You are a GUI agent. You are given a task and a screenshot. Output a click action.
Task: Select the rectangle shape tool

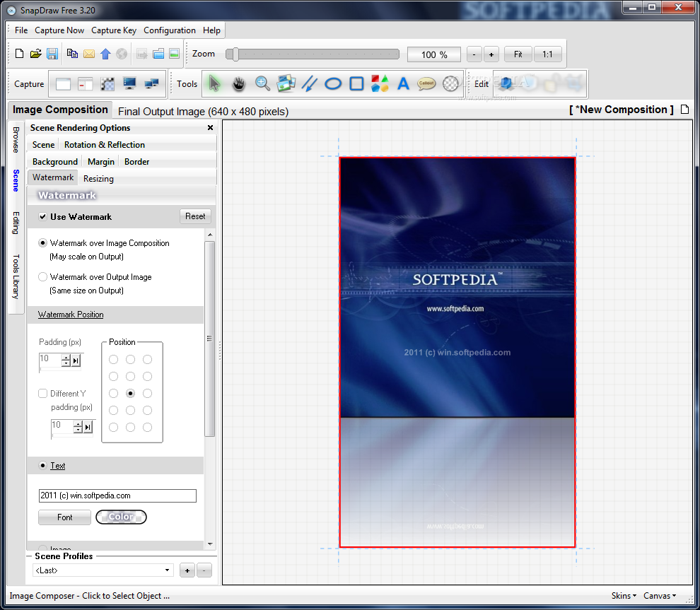[356, 84]
